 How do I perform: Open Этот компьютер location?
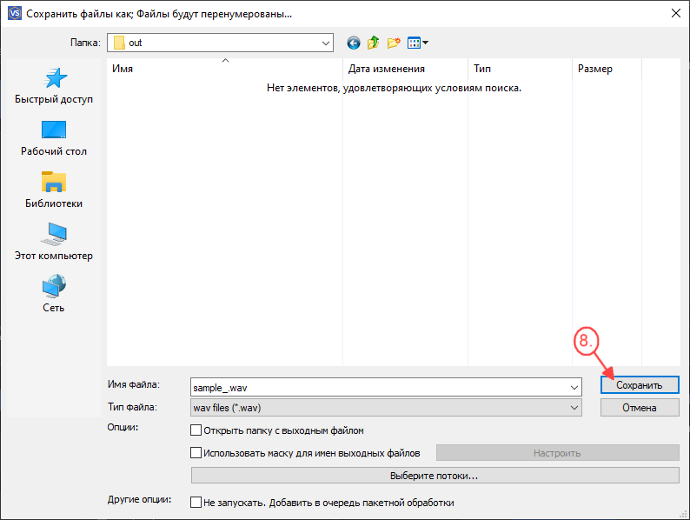pos(54,242)
